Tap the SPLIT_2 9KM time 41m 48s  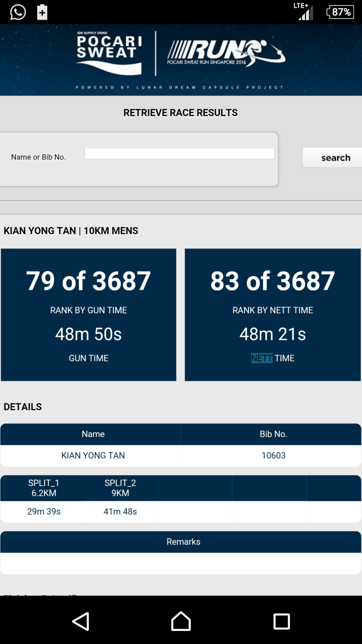120,512
